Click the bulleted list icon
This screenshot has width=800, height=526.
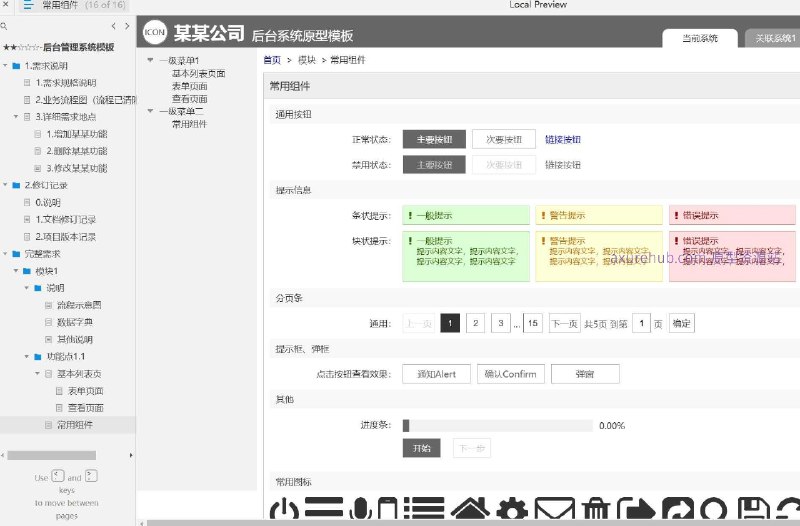tap(424, 508)
